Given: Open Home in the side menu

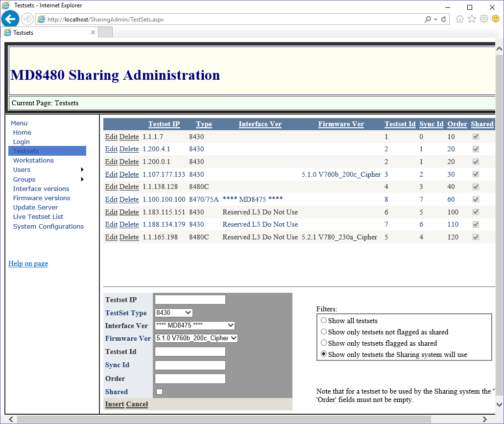Looking at the screenshot, I should point(22,132).
